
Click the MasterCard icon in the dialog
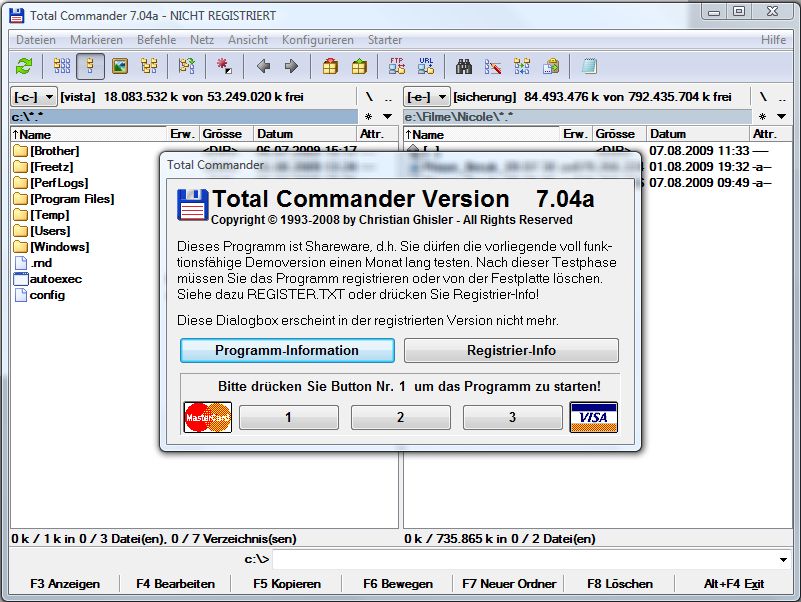(x=208, y=417)
